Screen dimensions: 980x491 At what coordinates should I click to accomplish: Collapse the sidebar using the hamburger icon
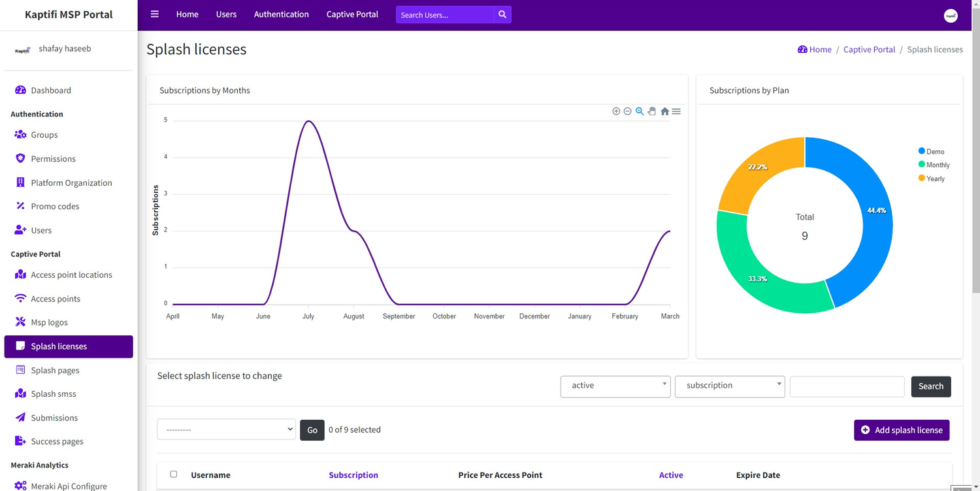154,14
